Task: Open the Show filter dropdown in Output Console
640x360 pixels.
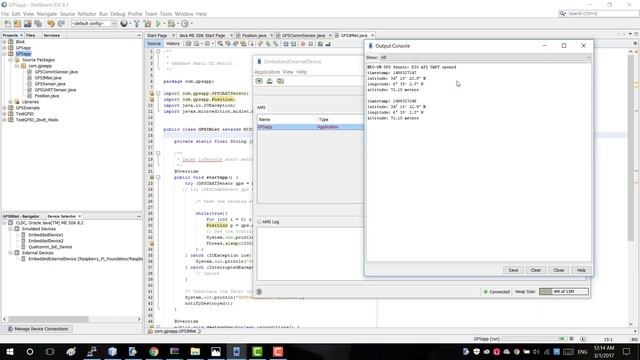Action: [x=485, y=58]
